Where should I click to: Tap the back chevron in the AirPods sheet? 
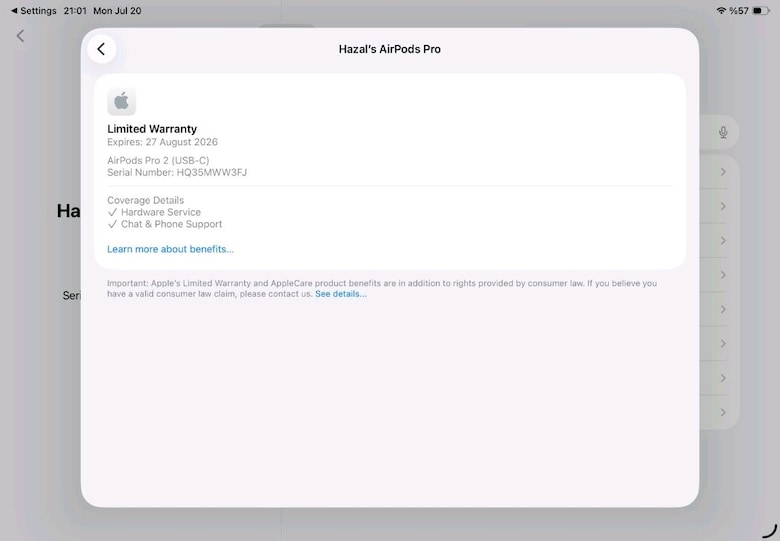click(101, 49)
